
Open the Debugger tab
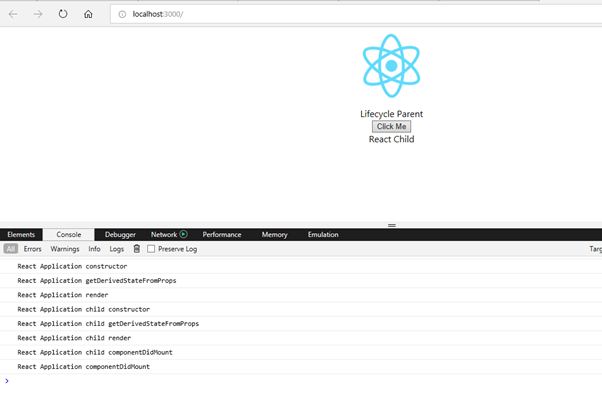coord(120,234)
